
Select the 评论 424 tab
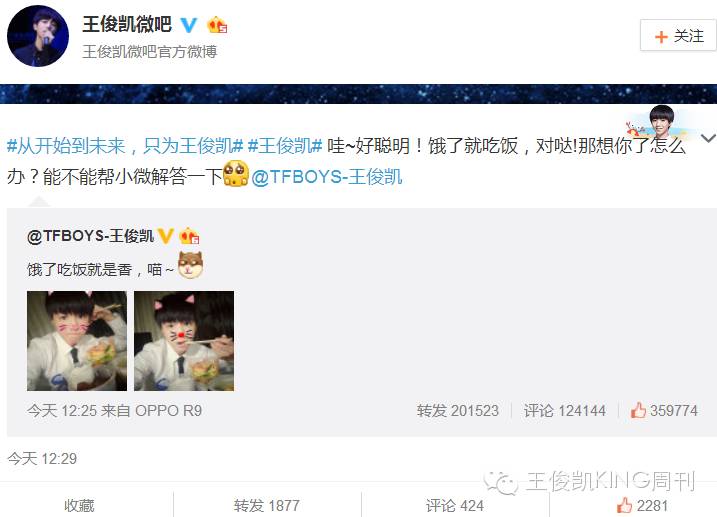pyautogui.click(x=455, y=506)
